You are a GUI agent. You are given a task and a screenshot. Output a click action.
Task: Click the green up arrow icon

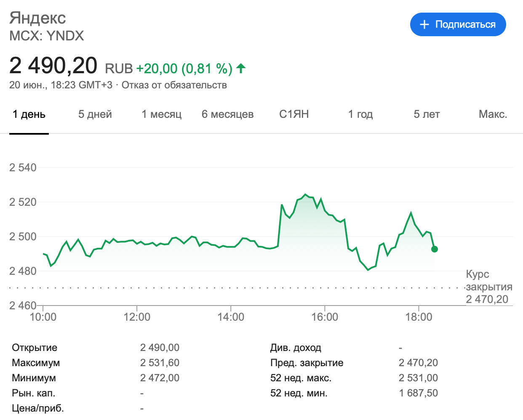(241, 68)
